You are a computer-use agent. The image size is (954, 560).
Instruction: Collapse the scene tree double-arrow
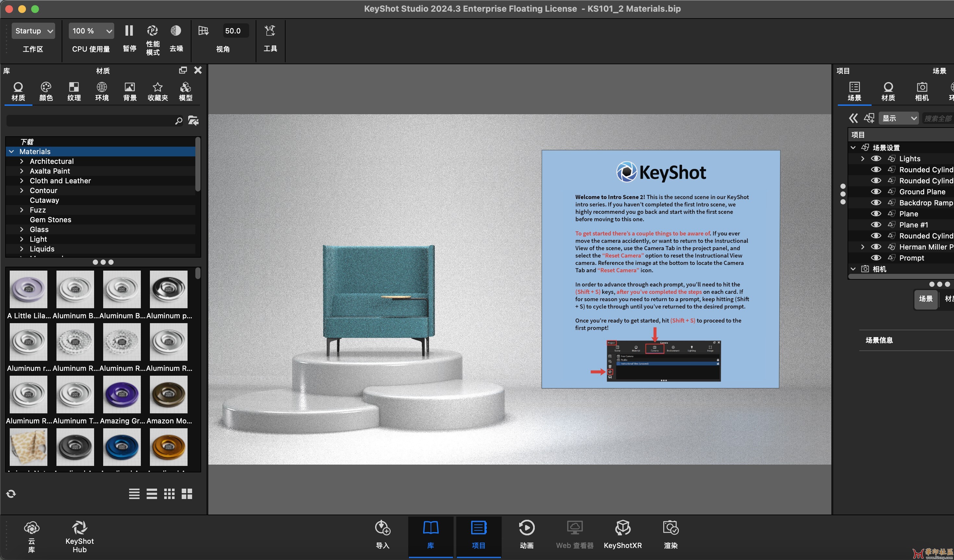[x=853, y=118]
